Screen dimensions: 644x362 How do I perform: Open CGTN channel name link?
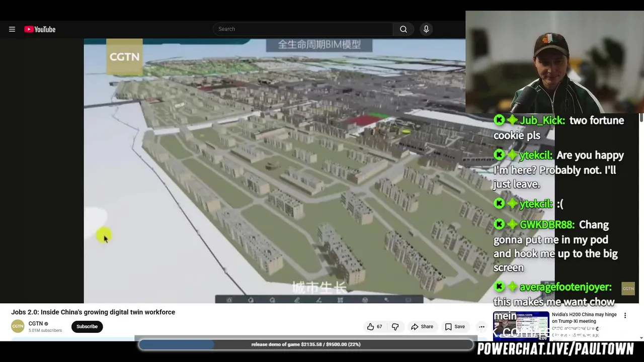36,324
